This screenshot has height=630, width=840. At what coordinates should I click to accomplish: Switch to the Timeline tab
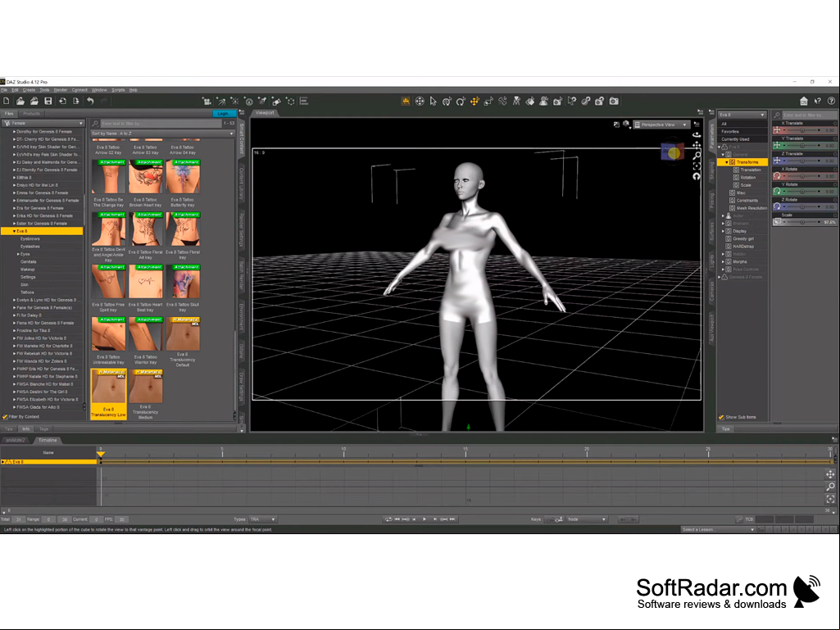[x=48, y=441]
